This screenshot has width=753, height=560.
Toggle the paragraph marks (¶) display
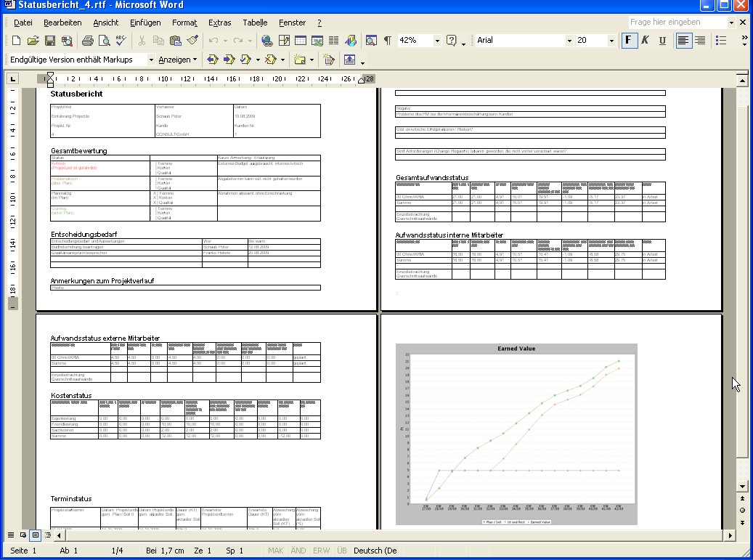coord(387,41)
